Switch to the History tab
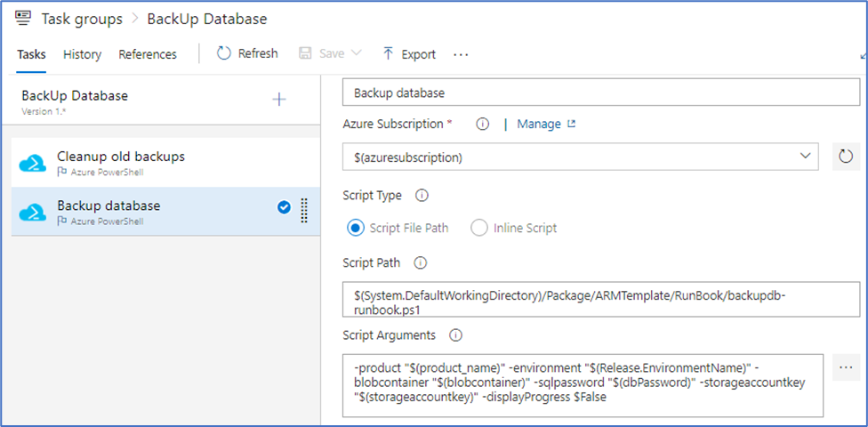 82,54
